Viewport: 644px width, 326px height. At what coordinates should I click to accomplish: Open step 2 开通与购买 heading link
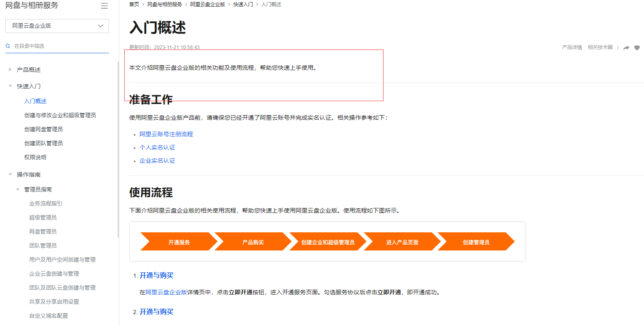click(156, 312)
